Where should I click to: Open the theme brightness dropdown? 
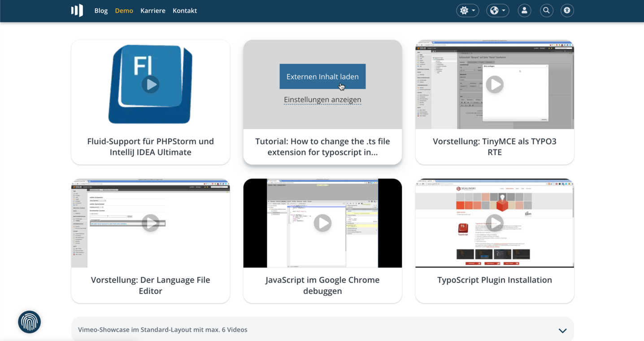coord(467,10)
